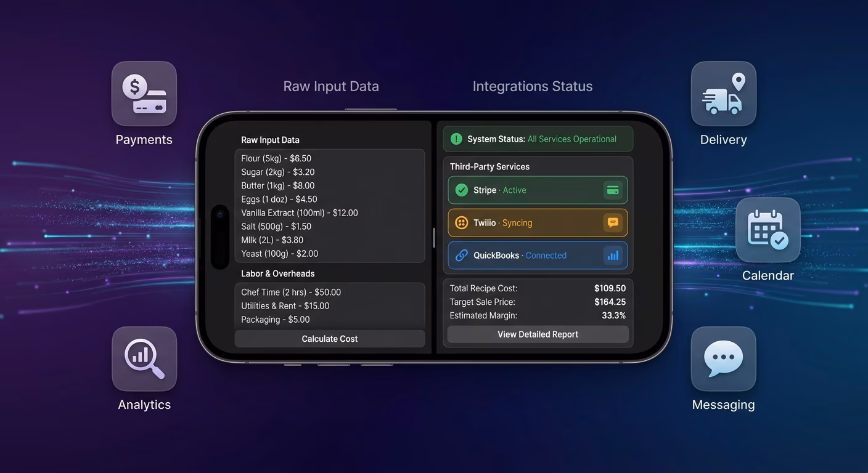This screenshot has width=868, height=473.
Task: Click the View Detailed Report button
Action: coord(538,334)
